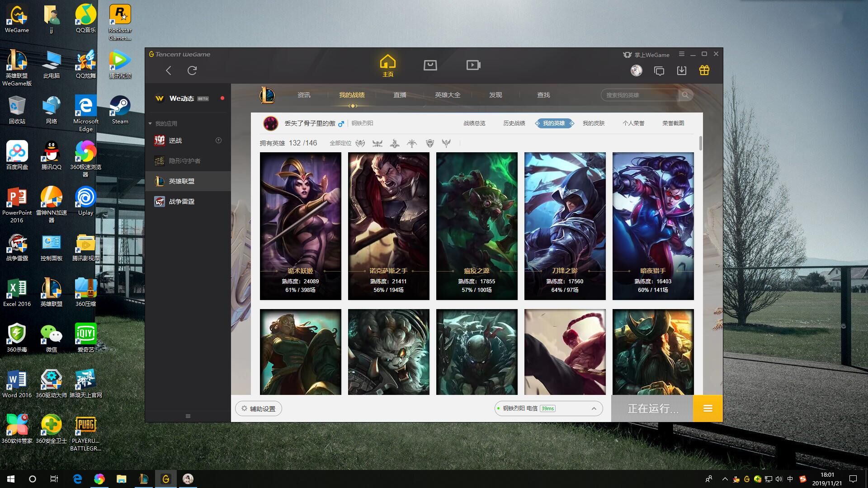Switch to the 发现 tab

click(495, 95)
